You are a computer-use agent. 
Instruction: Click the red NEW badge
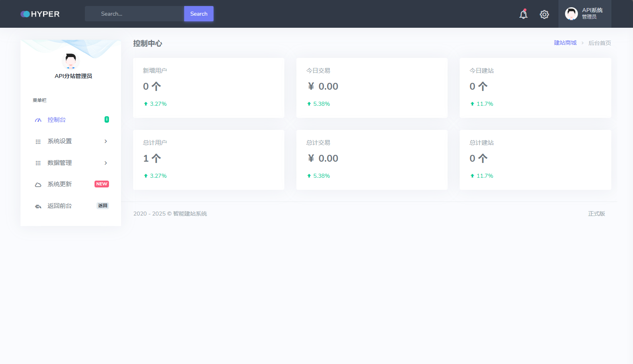(102, 184)
